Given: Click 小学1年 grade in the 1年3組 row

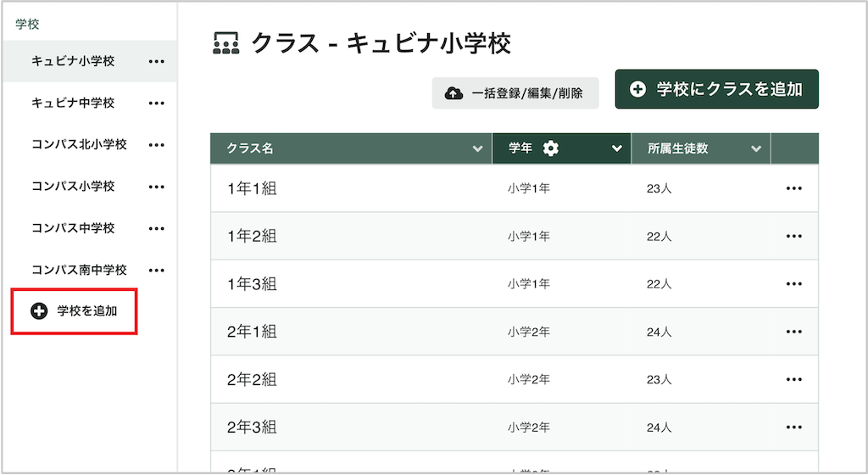Looking at the screenshot, I should click(529, 284).
